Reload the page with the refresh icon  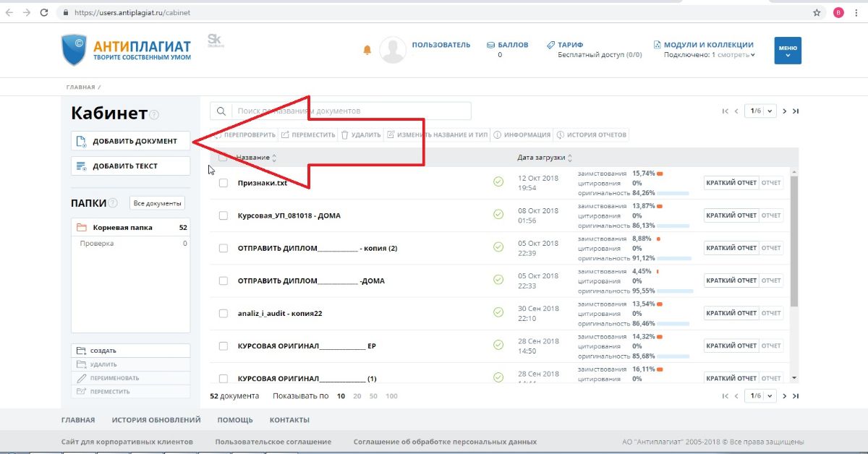click(44, 13)
